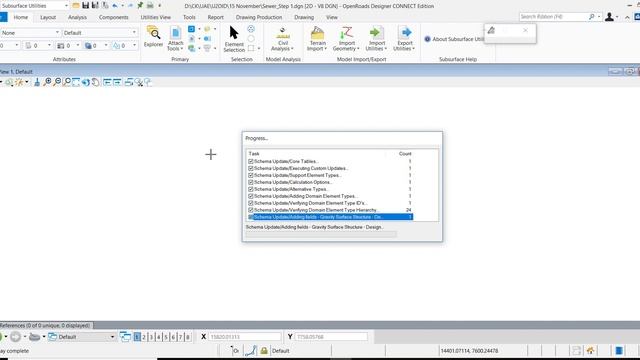Click the Window Area view tool

click(x=67, y=82)
